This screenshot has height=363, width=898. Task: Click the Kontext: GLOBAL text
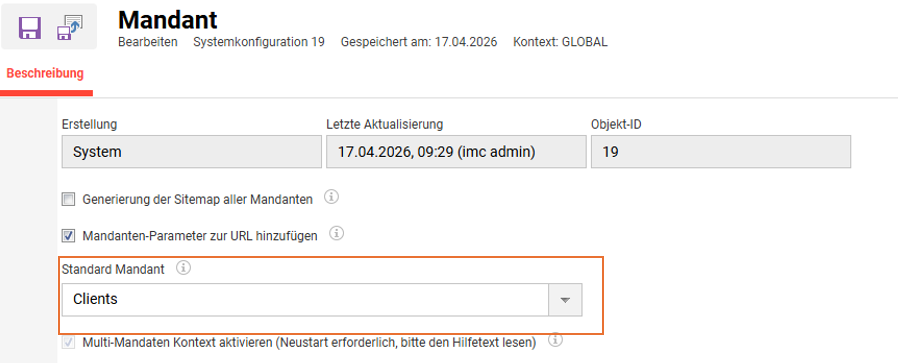coord(560,42)
